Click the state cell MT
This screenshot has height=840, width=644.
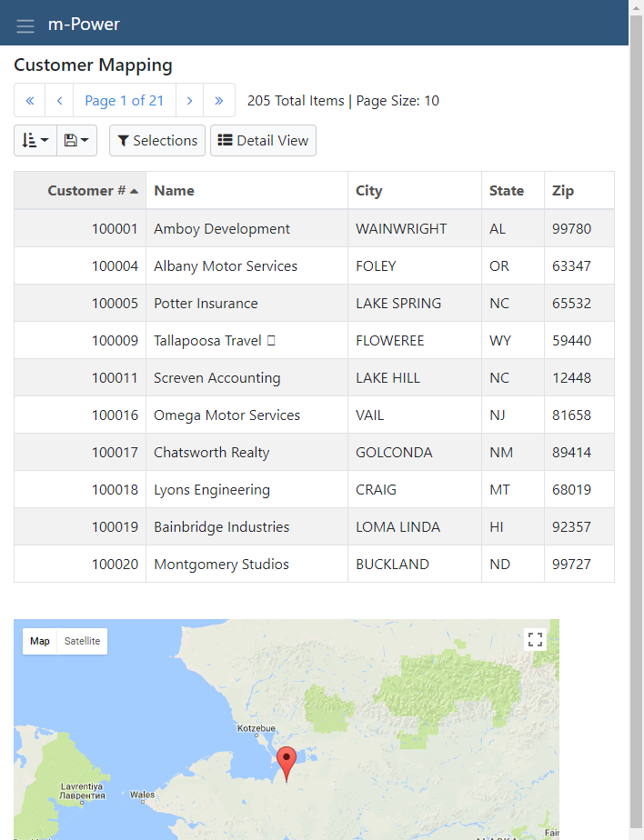coord(513,490)
